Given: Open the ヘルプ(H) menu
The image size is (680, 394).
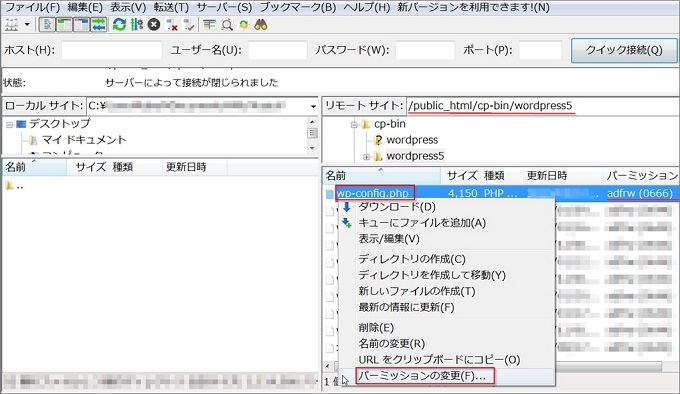Looking at the screenshot, I should click(x=367, y=7).
